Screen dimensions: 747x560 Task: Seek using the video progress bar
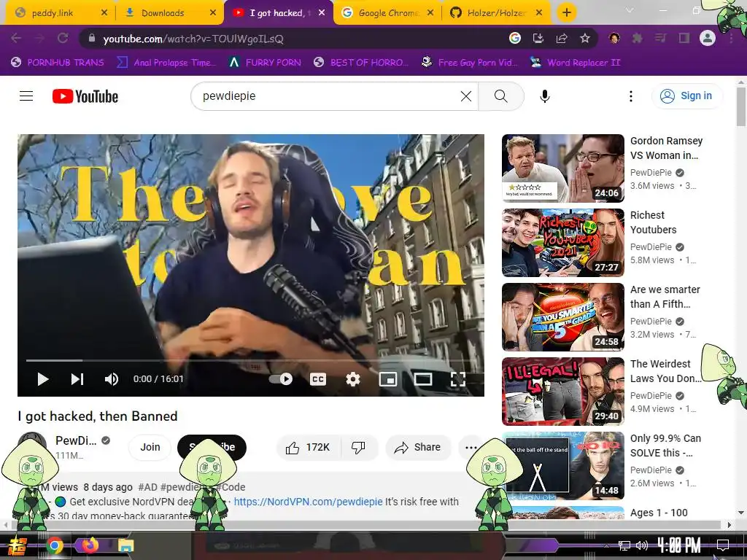[251, 360]
